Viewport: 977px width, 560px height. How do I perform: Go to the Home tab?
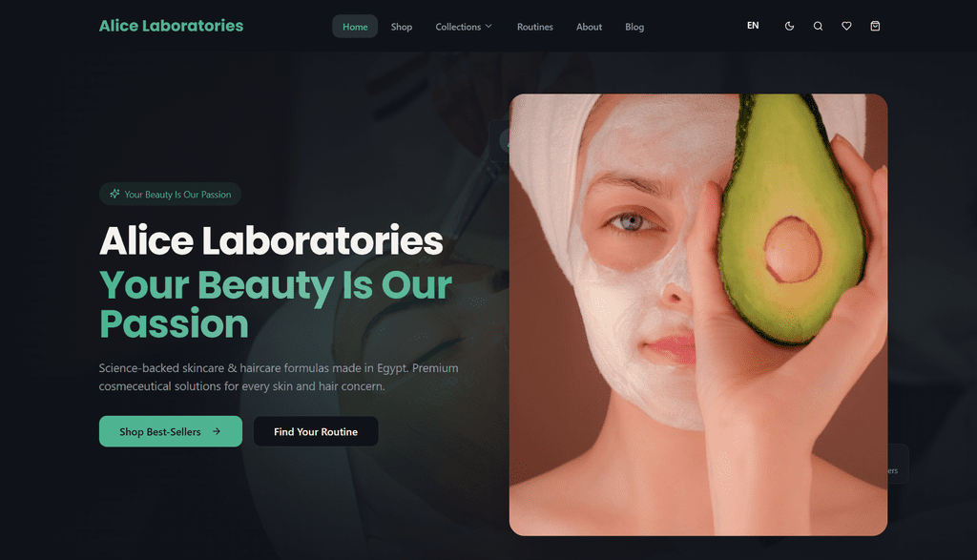pyautogui.click(x=355, y=27)
